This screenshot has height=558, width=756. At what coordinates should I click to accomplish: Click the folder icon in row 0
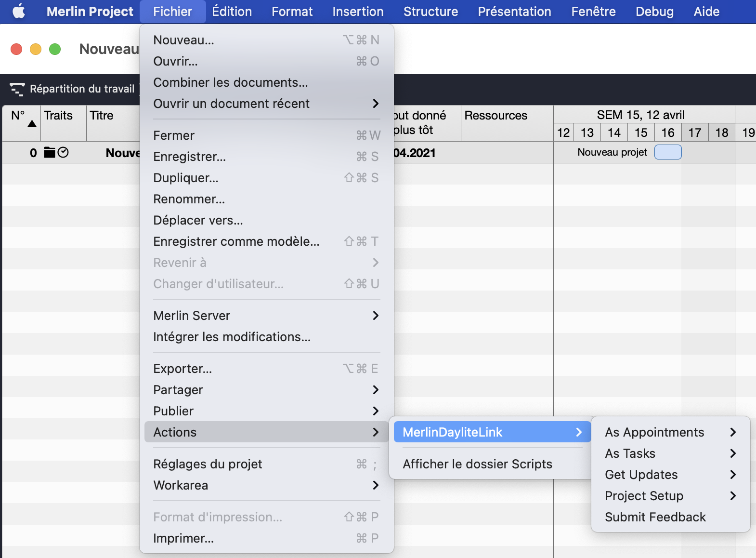[49, 153]
